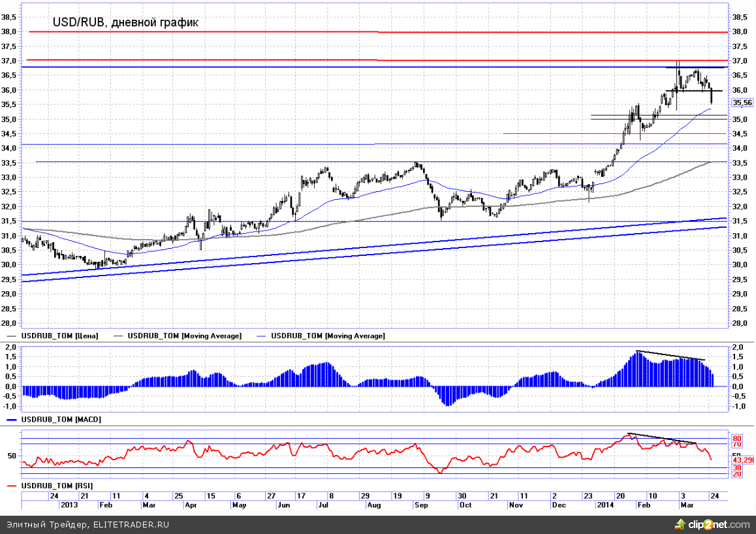The image size is (756, 534).
Task: Click the 28,0 label on left price axis
Action: 8,323
